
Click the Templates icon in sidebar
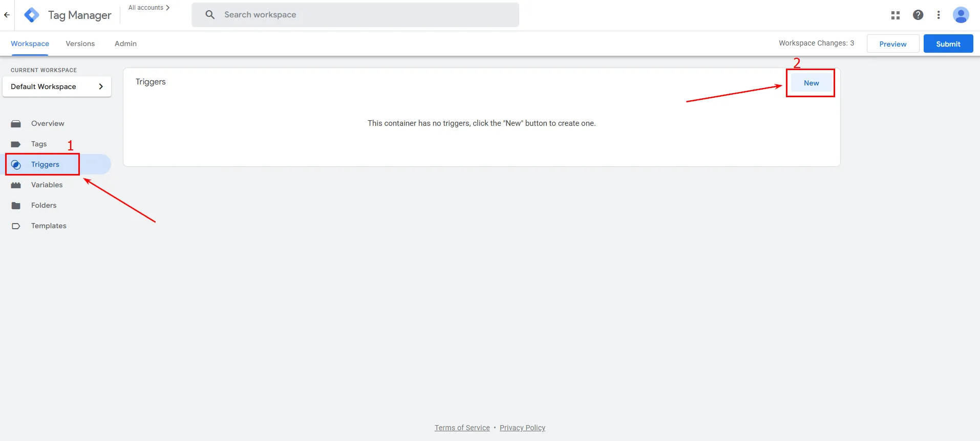coord(16,226)
